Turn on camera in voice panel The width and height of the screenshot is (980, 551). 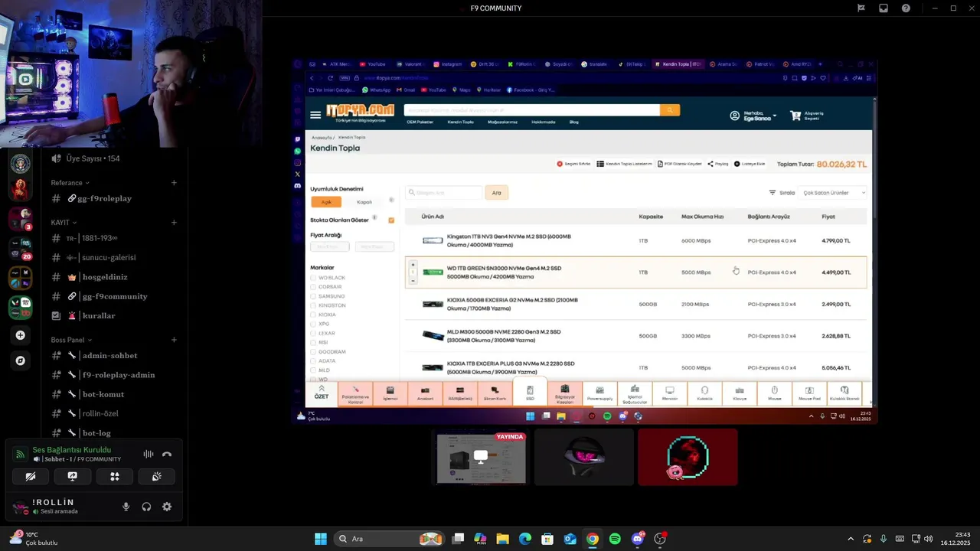coord(31,476)
